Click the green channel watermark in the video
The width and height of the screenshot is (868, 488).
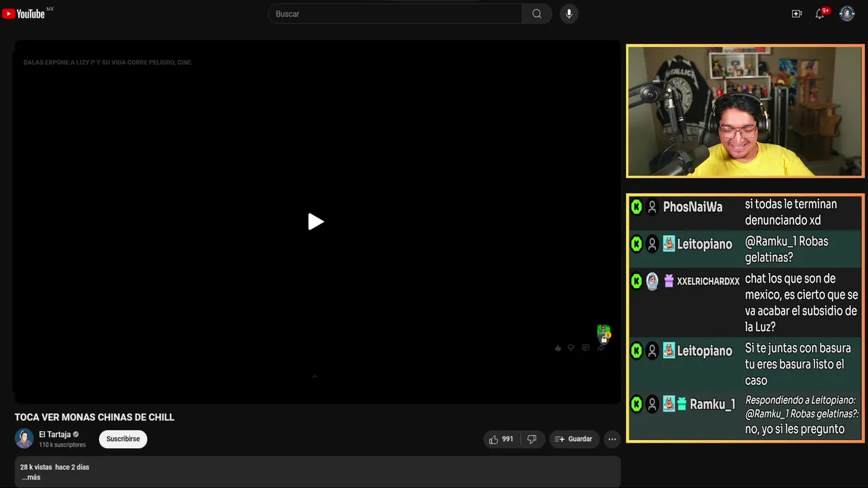click(604, 333)
